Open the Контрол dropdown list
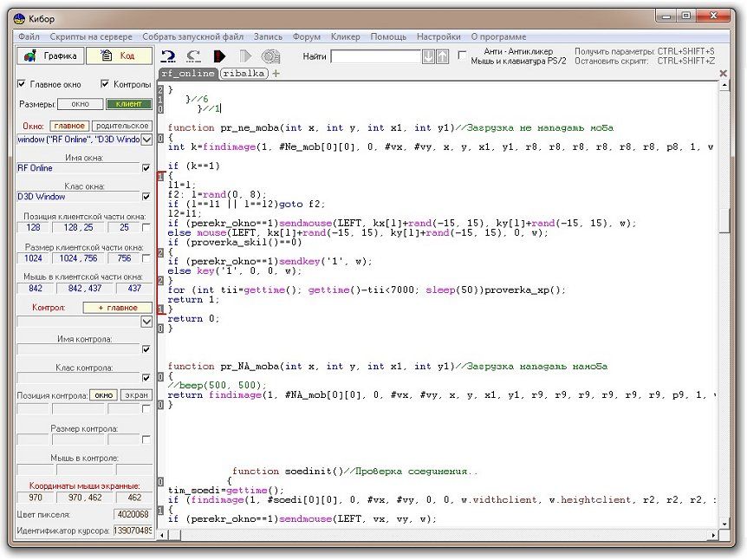747x560 pixels. [x=146, y=322]
